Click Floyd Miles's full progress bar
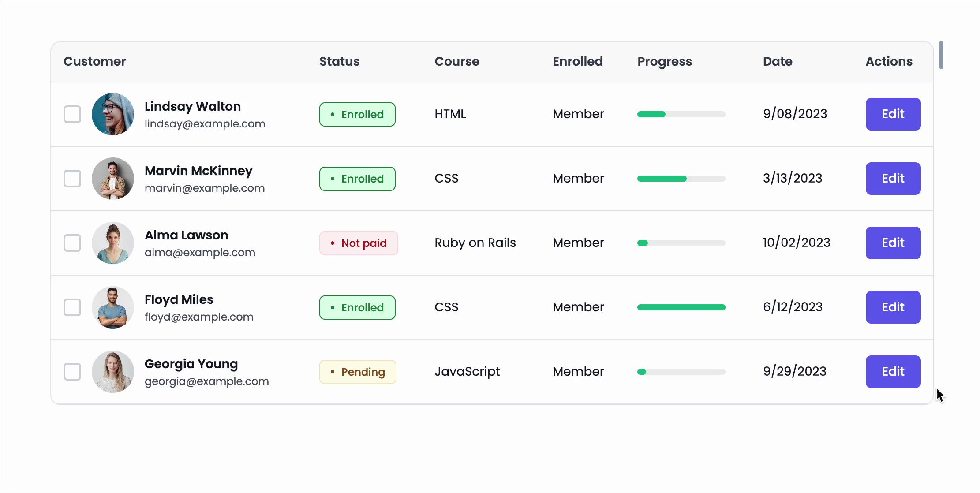 (x=681, y=307)
